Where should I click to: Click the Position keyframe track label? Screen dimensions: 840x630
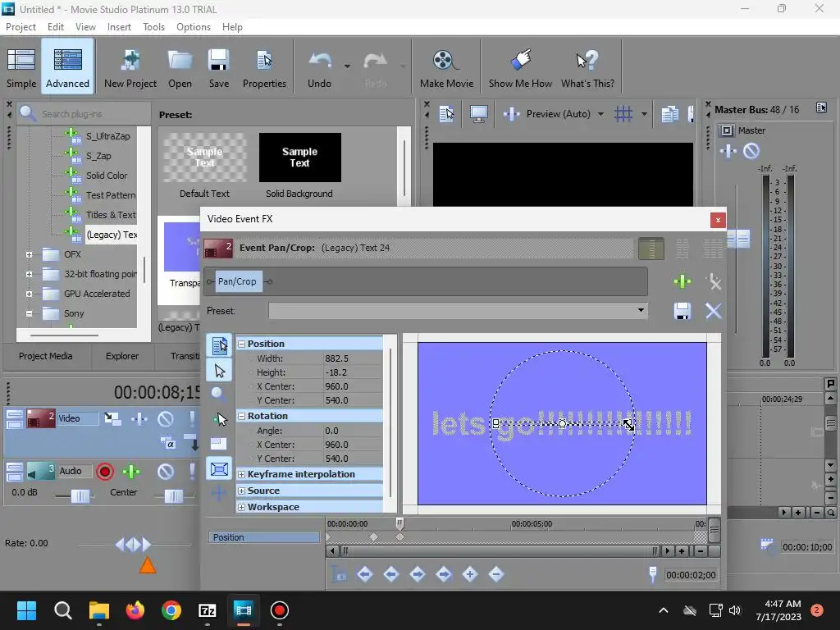click(263, 537)
